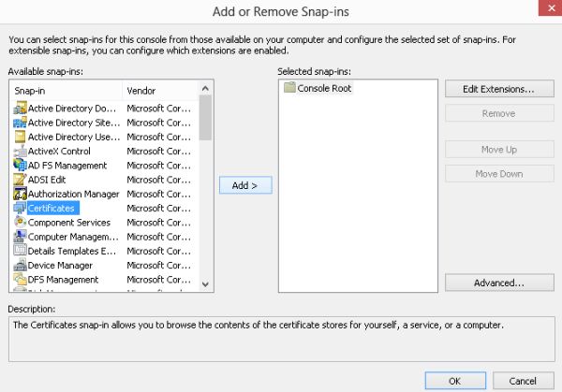
Task: Click the Device Manager row vendor cell
Action: pos(159,266)
